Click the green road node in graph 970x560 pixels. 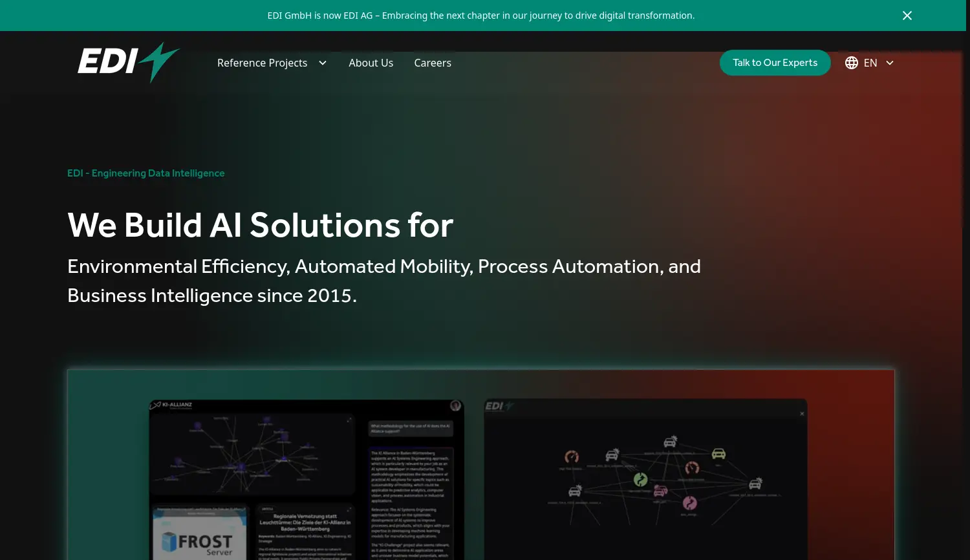point(640,479)
